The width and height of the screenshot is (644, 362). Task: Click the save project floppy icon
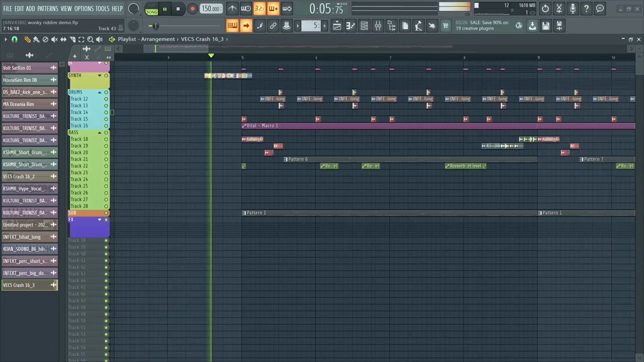tap(546, 25)
